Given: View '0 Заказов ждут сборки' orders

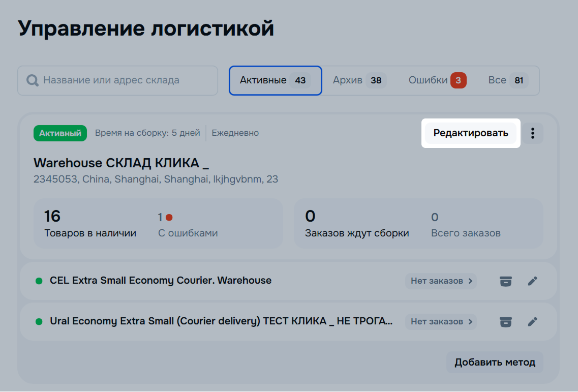Looking at the screenshot, I should 356,224.
